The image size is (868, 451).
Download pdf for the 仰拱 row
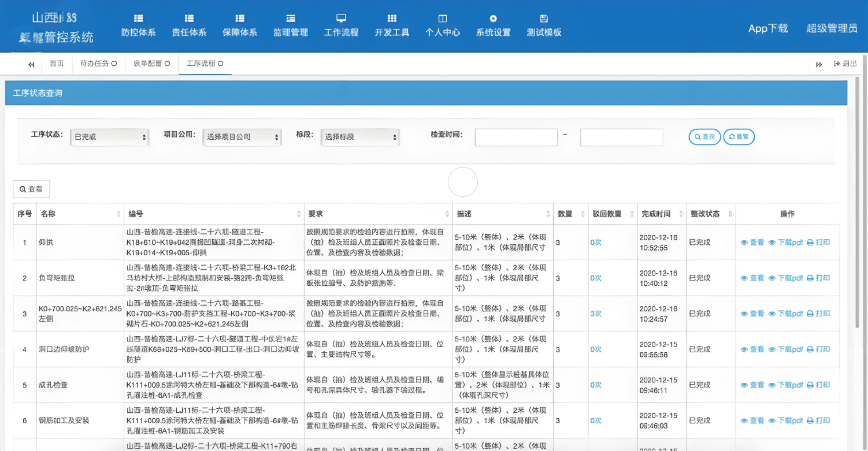(786, 243)
